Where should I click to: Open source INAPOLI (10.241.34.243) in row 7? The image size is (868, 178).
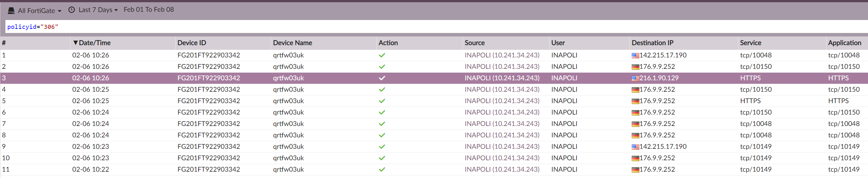[x=502, y=124]
